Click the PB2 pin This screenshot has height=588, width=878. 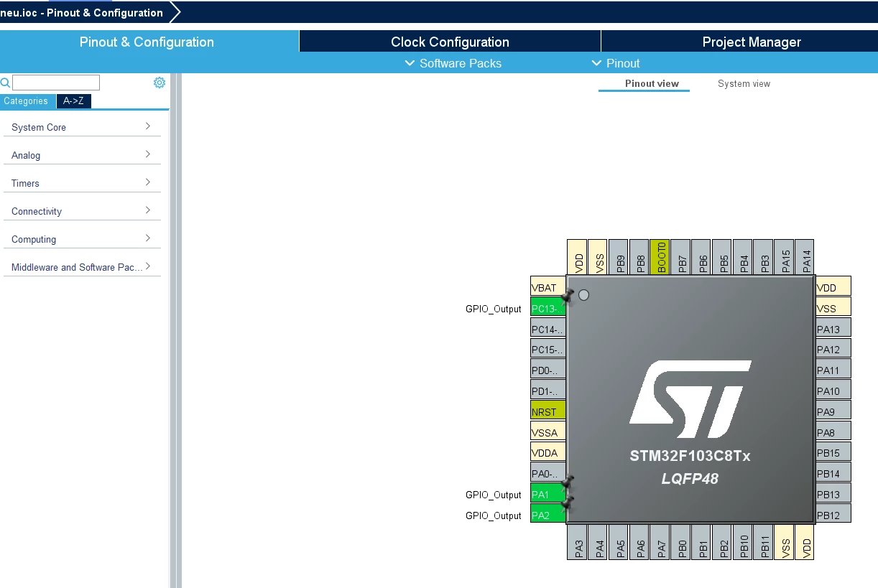click(x=722, y=542)
